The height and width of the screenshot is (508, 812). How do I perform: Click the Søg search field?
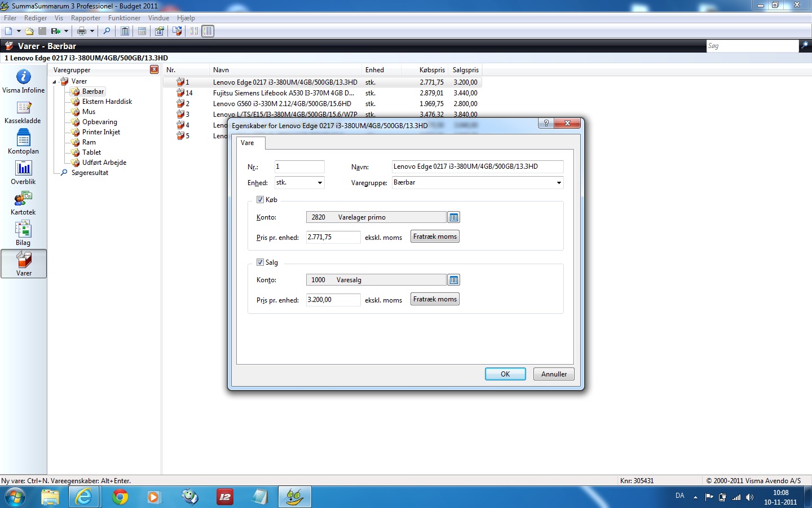(753, 46)
